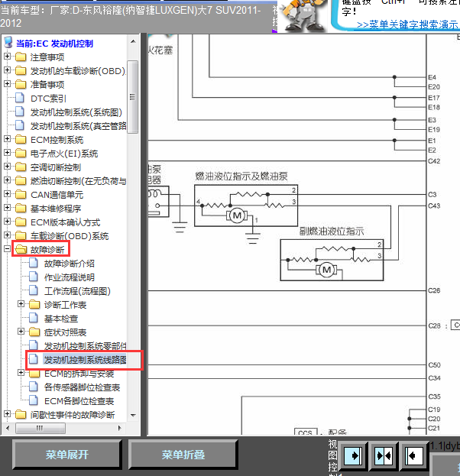Click the vertical scrollbar thumb of tree
The height and width of the screenshot is (476, 460).
[132, 97]
